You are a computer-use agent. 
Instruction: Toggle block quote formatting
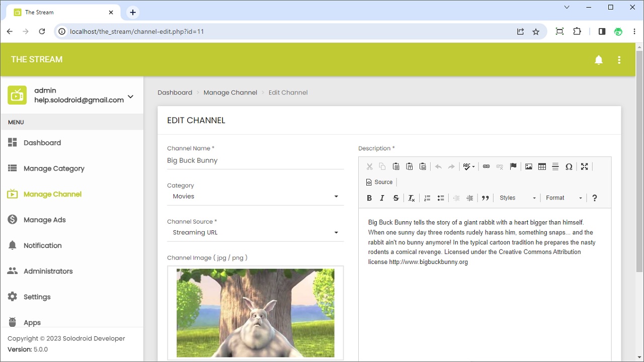[x=485, y=198]
